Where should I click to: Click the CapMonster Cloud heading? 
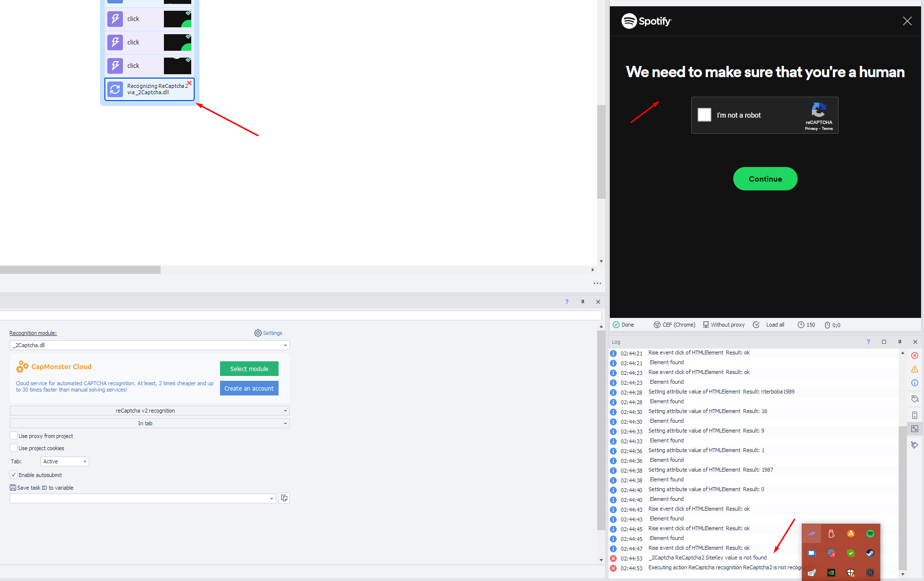(x=61, y=367)
